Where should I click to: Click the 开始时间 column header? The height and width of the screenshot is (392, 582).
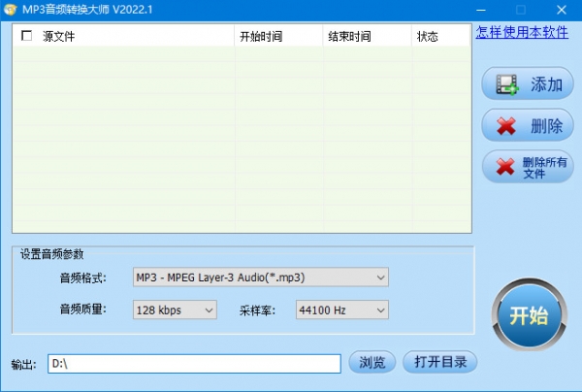tap(278, 36)
